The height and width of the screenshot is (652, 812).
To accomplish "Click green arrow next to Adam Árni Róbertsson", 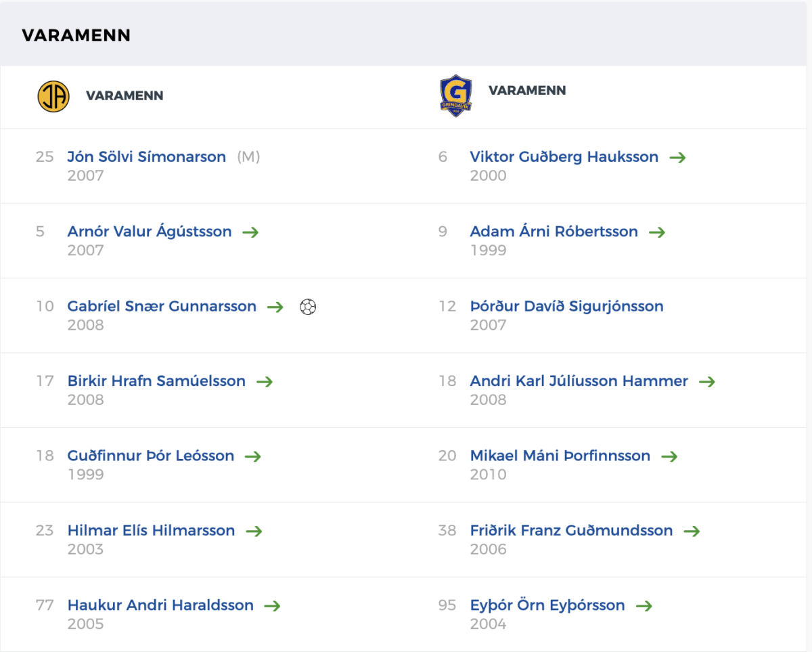I will 657,232.
